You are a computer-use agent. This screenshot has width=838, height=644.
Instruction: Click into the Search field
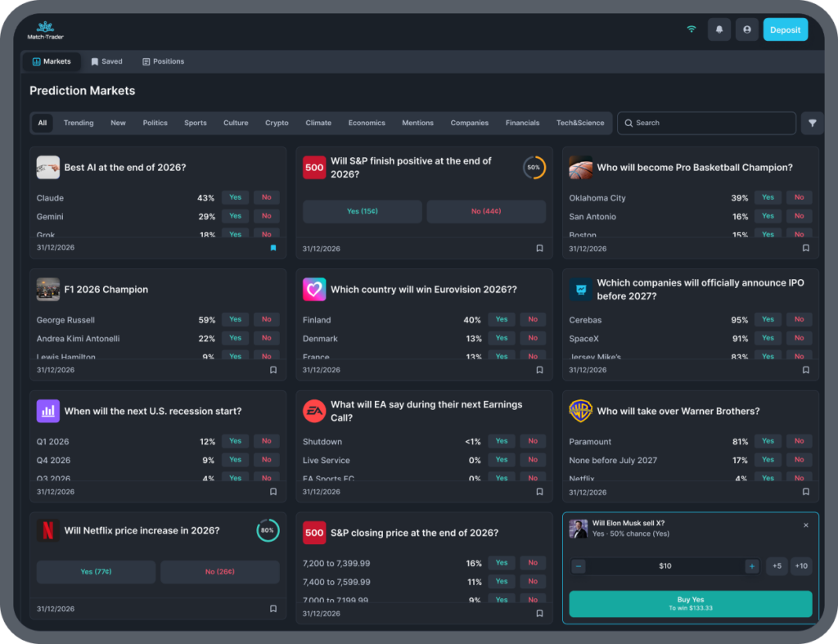click(x=706, y=123)
